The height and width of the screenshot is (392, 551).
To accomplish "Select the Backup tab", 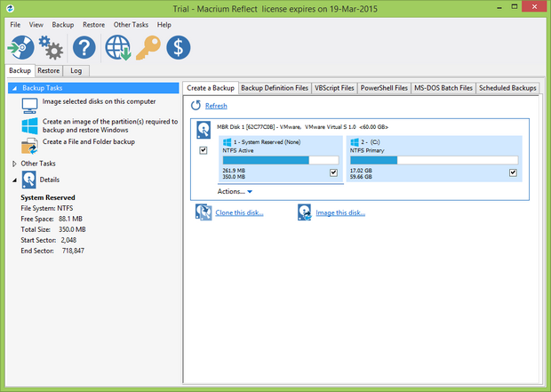I will (x=20, y=70).
